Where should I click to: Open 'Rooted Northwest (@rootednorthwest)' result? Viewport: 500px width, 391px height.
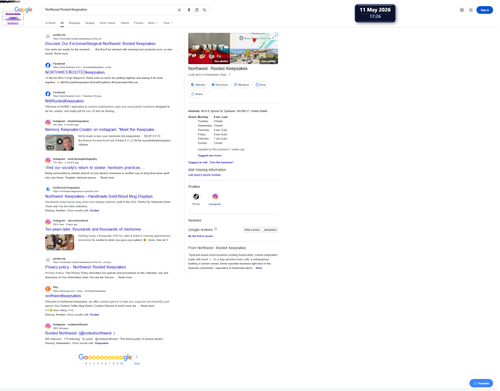80,333
